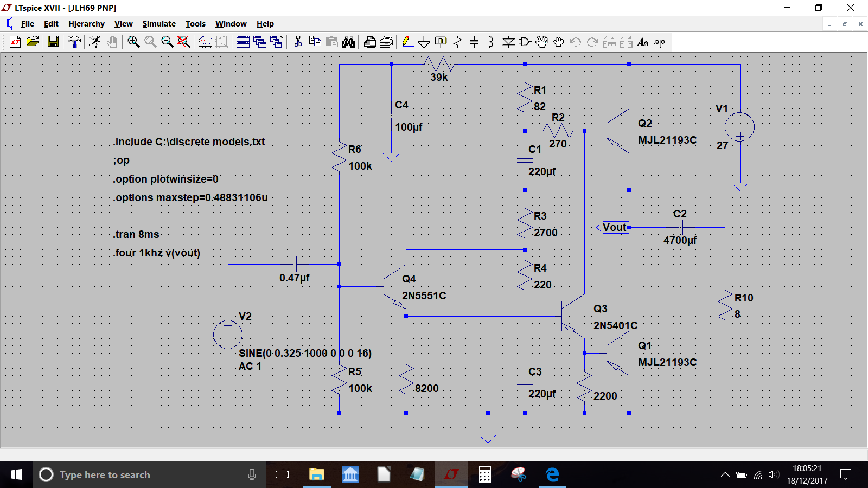Click the Mirror toolbar icon
The height and width of the screenshot is (488, 868).
pos(626,42)
